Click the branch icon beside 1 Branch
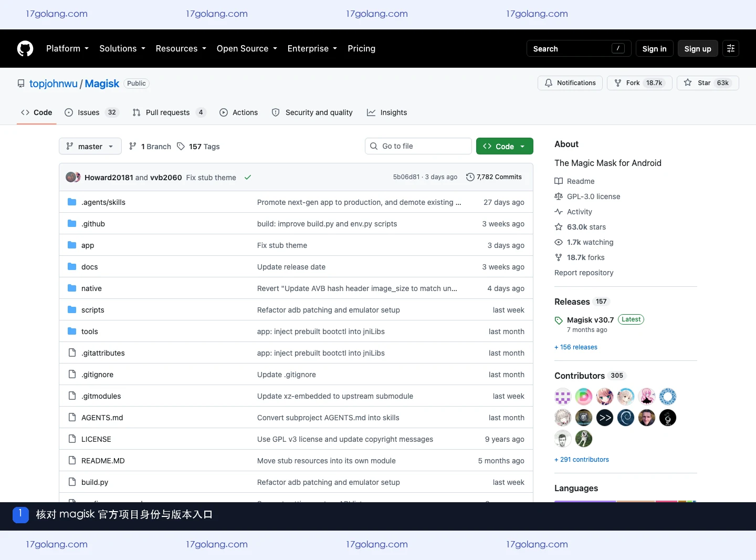The width and height of the screenshot is (756, 560). (133, 147)
